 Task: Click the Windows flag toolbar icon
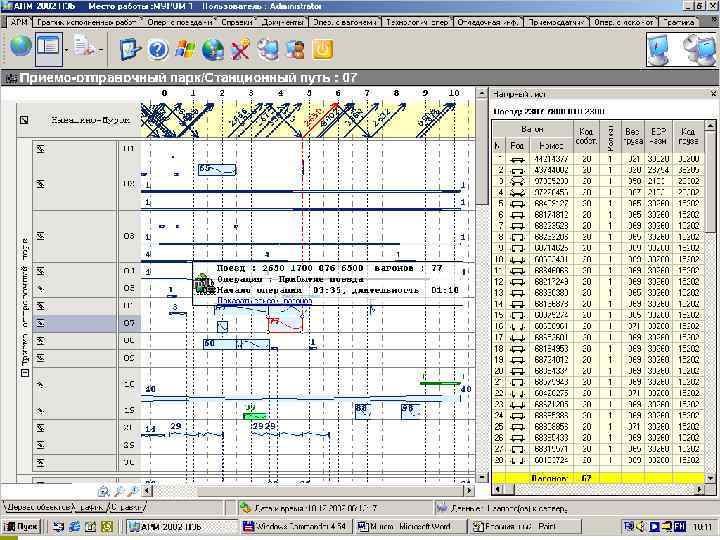185,48
